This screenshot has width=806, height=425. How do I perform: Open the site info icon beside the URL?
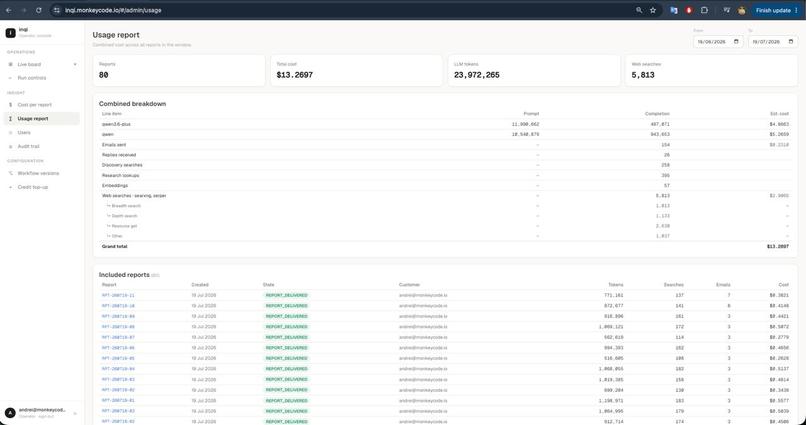pos(57,10)
